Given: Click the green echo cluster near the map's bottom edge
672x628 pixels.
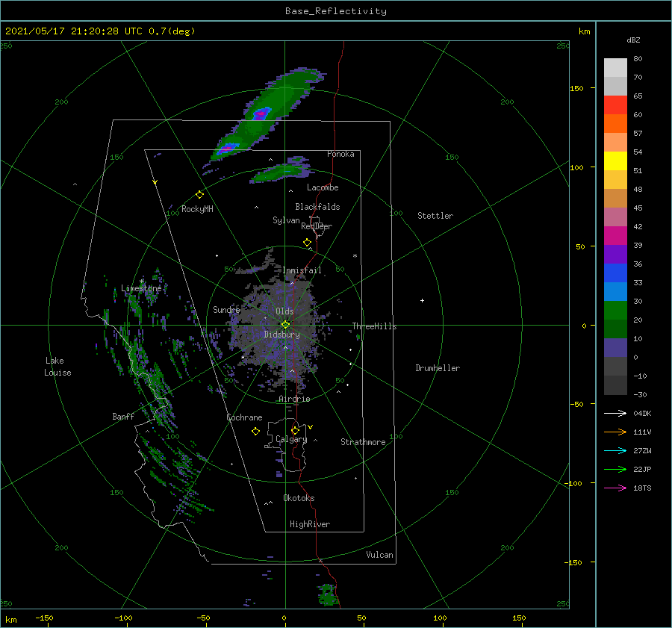Looking at the screenshot, I should click(328, 595).
